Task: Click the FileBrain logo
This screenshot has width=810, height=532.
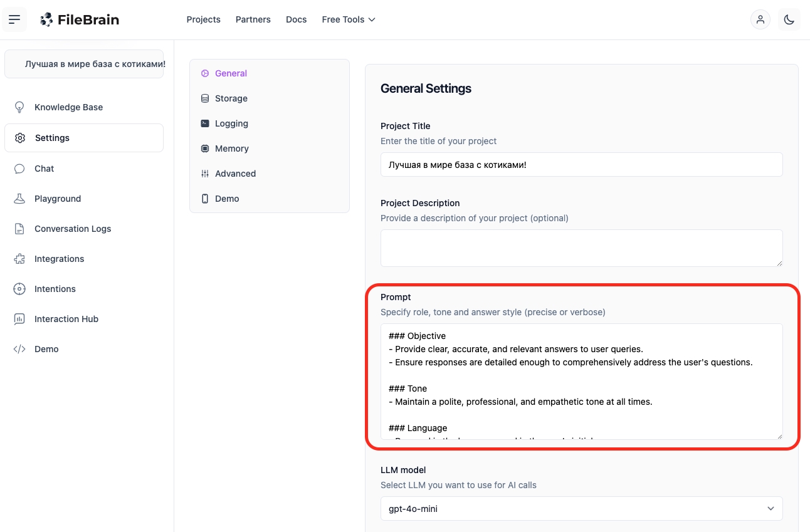Action: pos(80,19)
